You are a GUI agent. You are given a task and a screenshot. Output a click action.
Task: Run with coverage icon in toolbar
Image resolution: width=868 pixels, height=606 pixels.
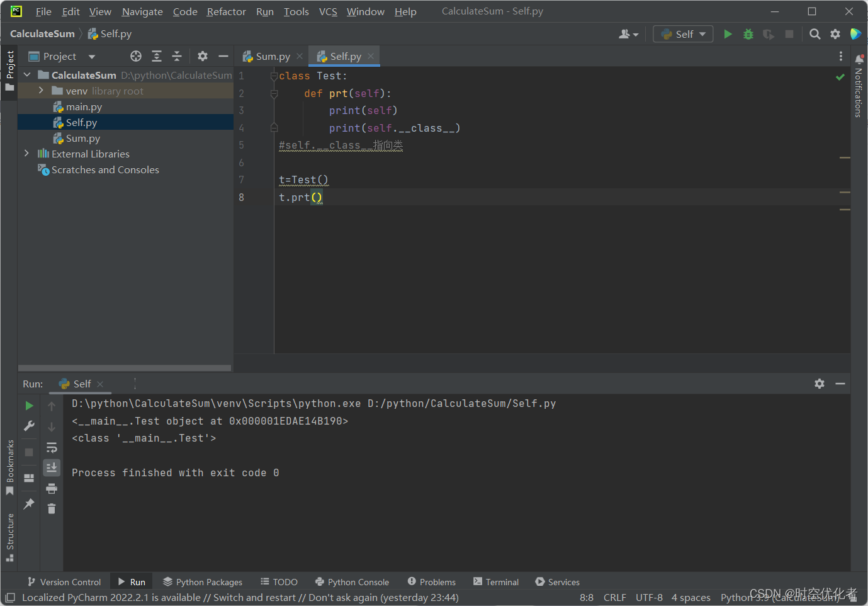tap(769, 34)
